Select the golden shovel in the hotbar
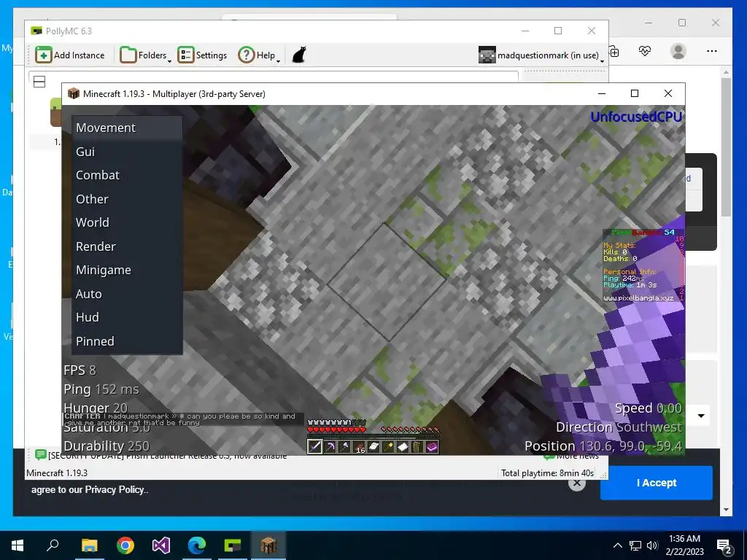Screen dimensions: 747x560 click(388, 447)
